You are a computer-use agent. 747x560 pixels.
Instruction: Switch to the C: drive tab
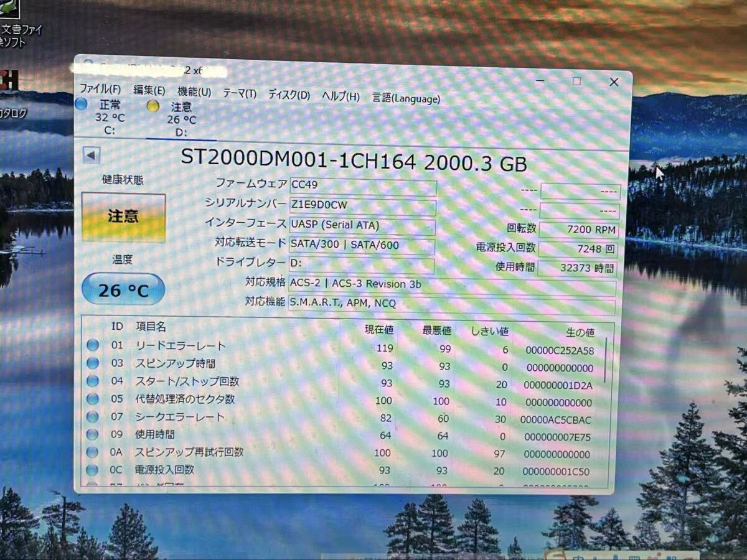pyautogui.click(x=111, y=130)
